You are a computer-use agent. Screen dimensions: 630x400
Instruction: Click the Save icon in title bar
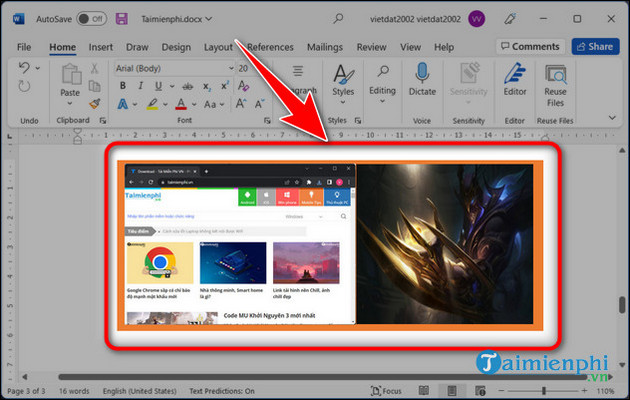122,19
